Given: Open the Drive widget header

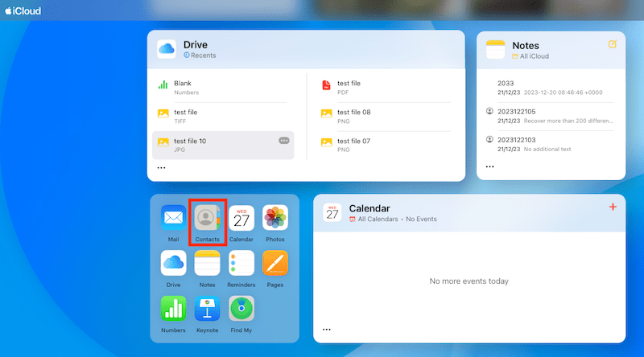Looking at the screenshot, I should [x=196, y=46].
